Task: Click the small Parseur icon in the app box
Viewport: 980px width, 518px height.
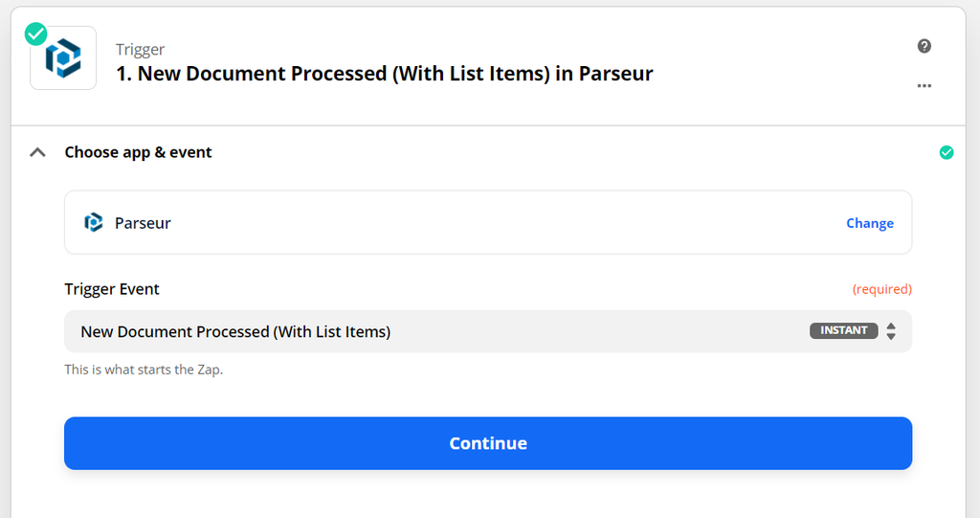Action: point(93,223)
